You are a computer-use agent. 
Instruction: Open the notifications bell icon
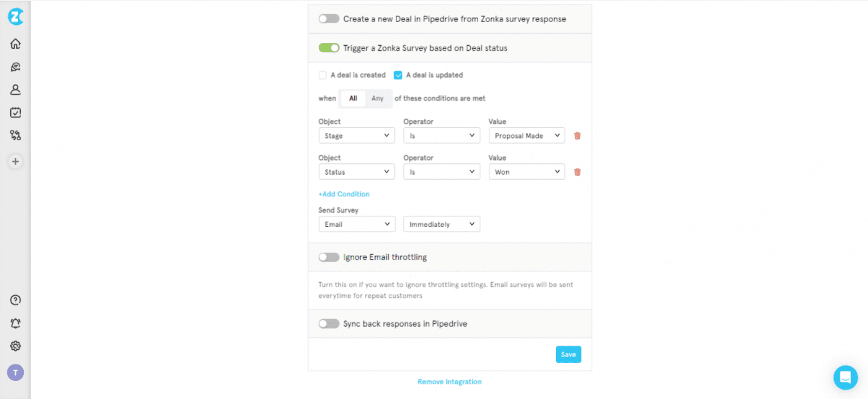coord(15,323)
